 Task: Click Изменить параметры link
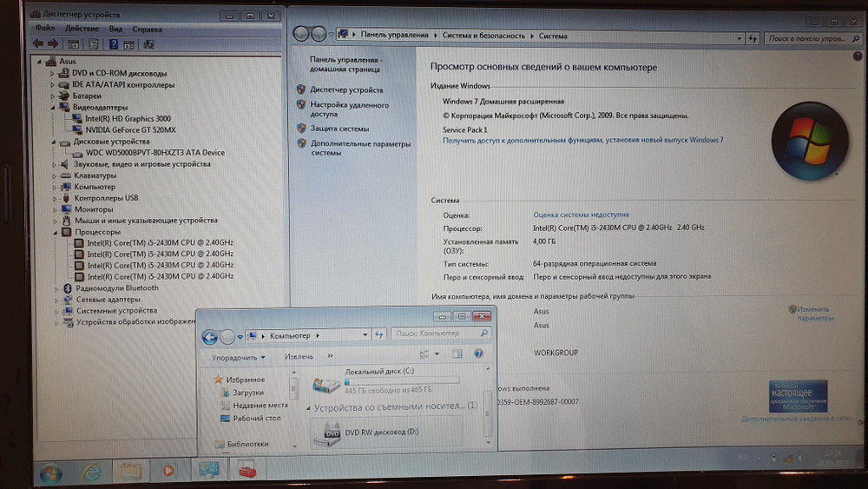[x=815, y=314]
